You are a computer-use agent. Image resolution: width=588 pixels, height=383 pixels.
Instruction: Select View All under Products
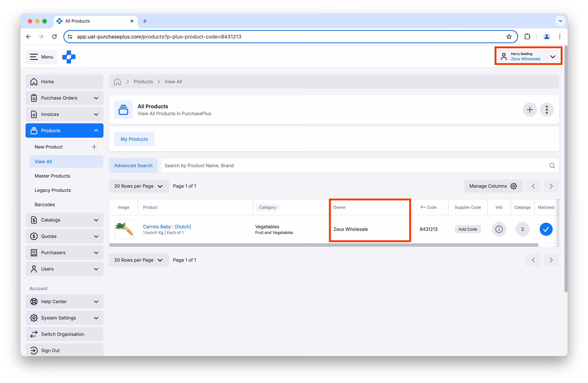[66, 161]
